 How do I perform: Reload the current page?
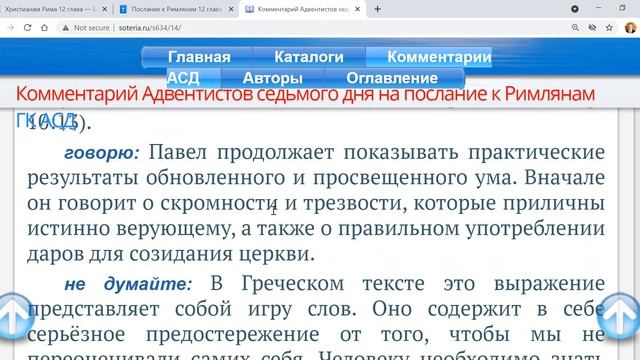27,27
